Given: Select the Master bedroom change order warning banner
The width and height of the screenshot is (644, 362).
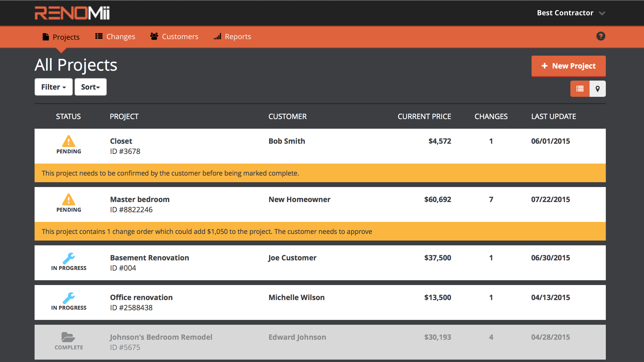Looking at the screenshot, I should coord(207,231).
